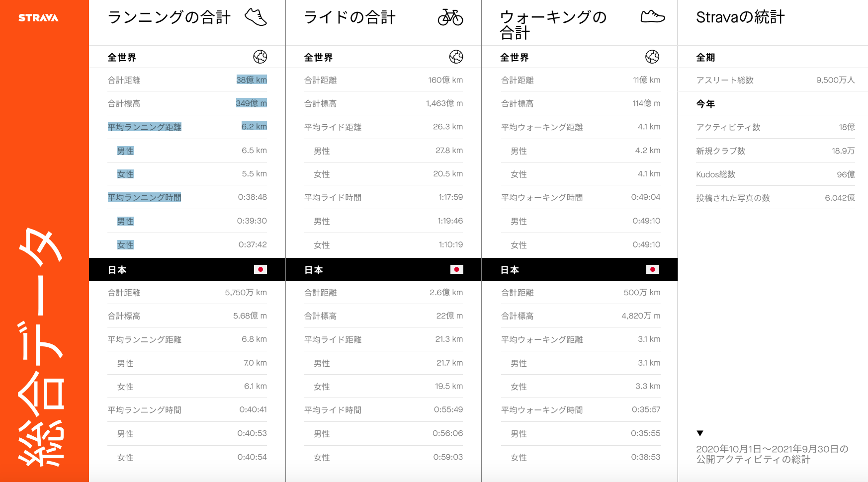Click the Stravaの統計 heading
Image resolution: width=868 pixels, height=482 pixels.
tap(740, 17)
